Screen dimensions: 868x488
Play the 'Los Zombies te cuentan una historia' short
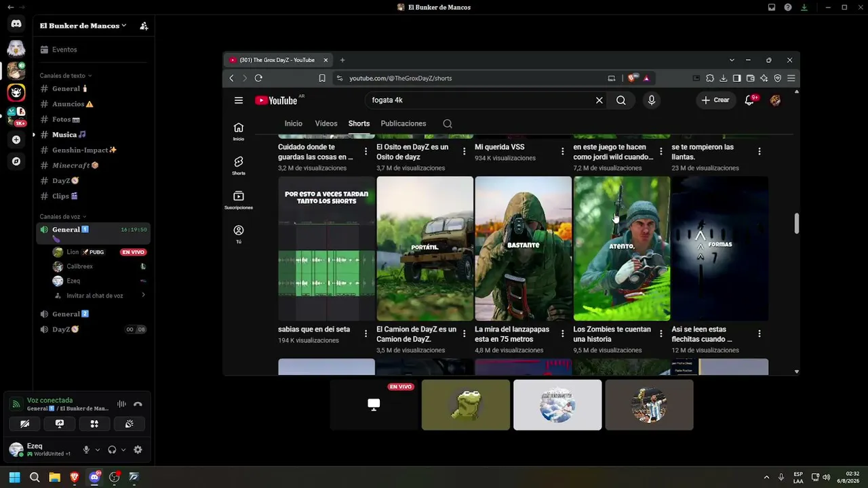click(x=622, y=249)
